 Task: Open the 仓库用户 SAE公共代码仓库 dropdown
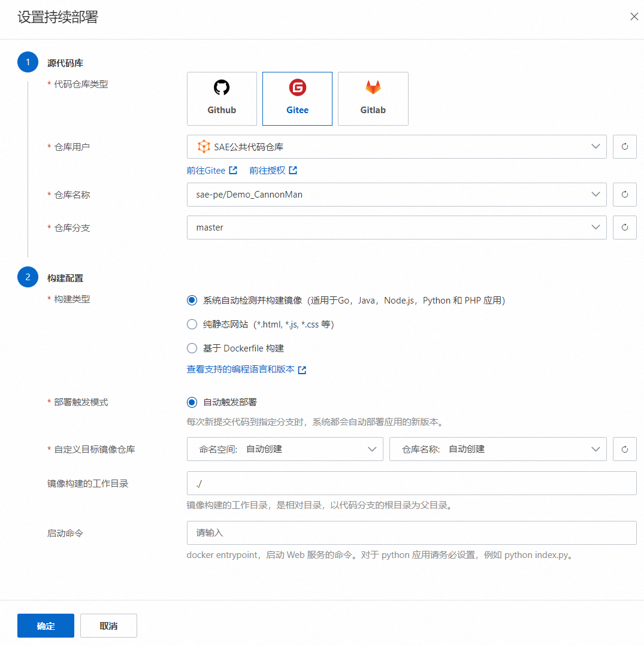pos(397,147)
